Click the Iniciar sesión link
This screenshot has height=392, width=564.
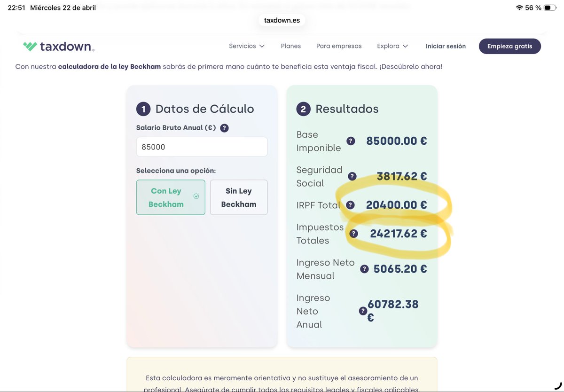[x=446, y=46]
